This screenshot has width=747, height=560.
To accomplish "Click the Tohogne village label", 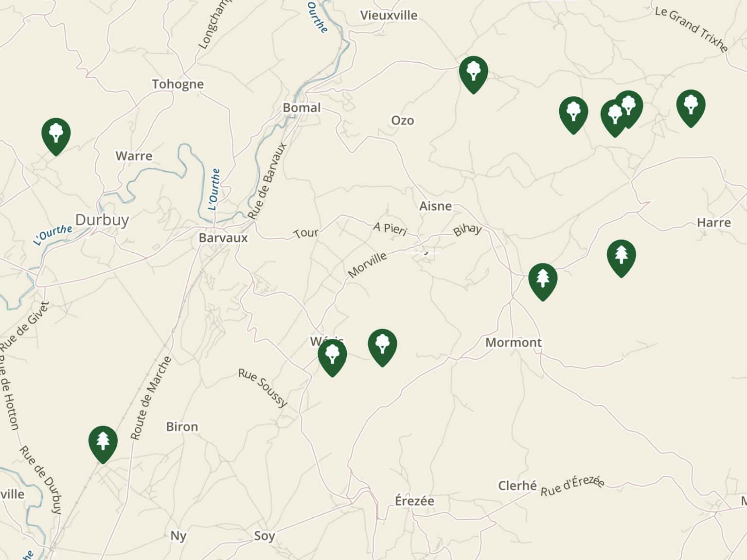I will tap(178, 85).
